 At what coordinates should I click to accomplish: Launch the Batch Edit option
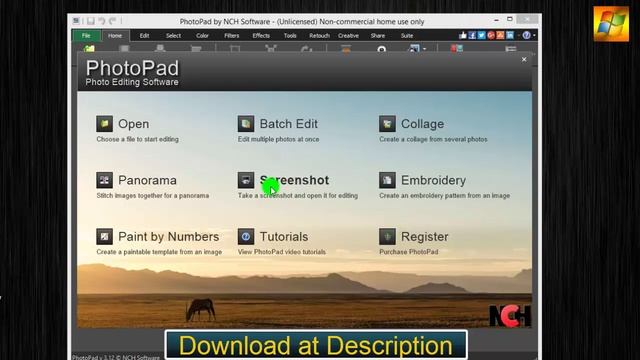pyautogui.click(x=278, y=124)
